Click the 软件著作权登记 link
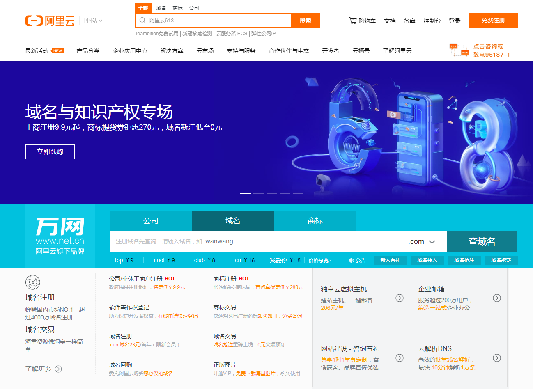Screen dimensions: 533x392 tap(129, 307)
